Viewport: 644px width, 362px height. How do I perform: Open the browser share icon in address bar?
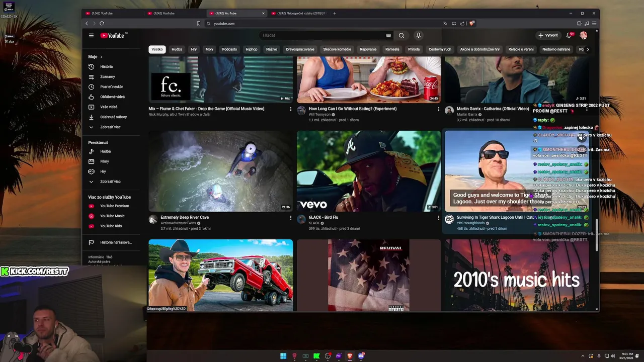[x=462, y=23]
